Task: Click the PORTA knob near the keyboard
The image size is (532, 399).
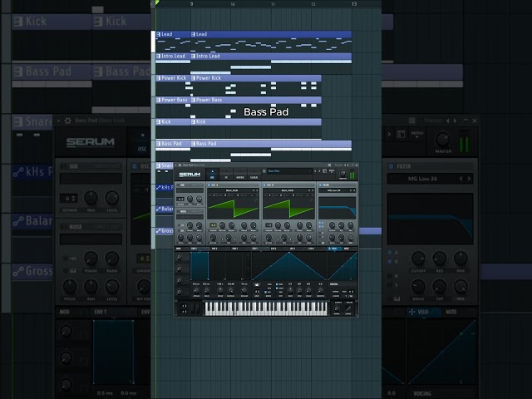Action: point(337,308)
